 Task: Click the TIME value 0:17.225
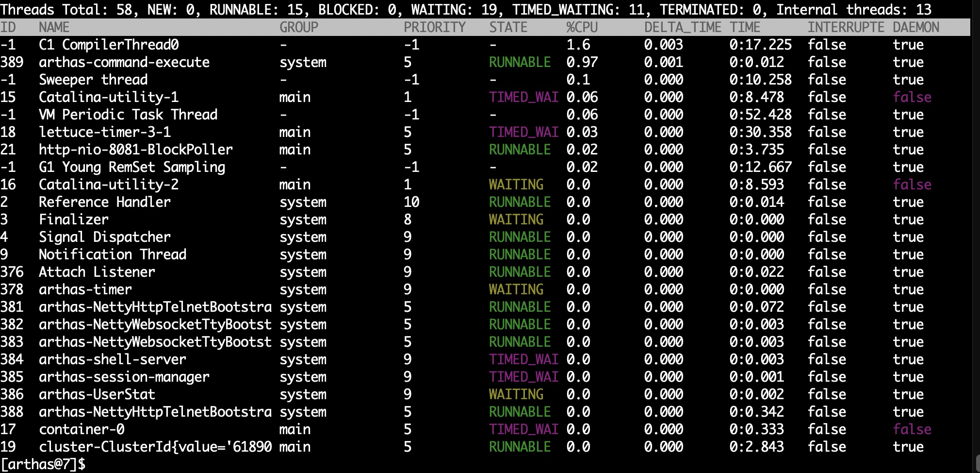tap(761, 45)
